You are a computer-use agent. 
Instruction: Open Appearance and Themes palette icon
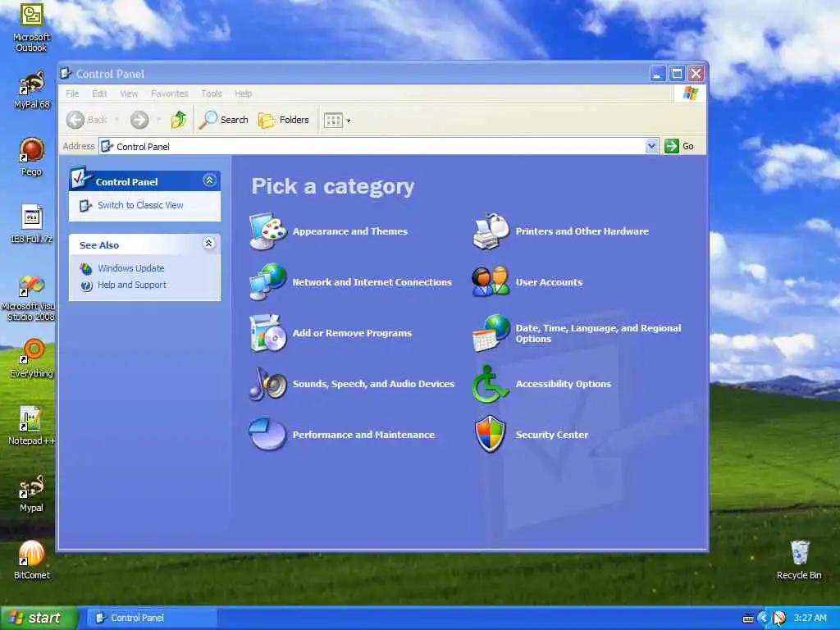(268, 231)
